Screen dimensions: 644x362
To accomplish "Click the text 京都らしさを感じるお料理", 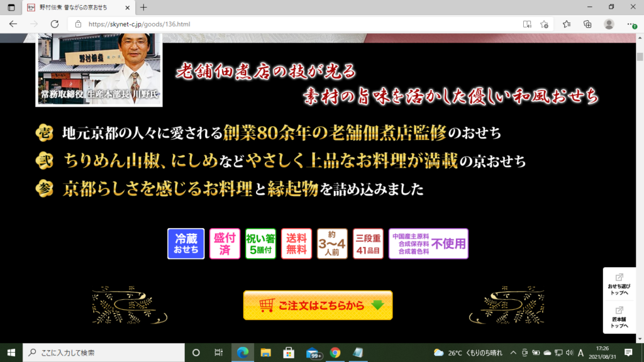I will tap(157, 189).
